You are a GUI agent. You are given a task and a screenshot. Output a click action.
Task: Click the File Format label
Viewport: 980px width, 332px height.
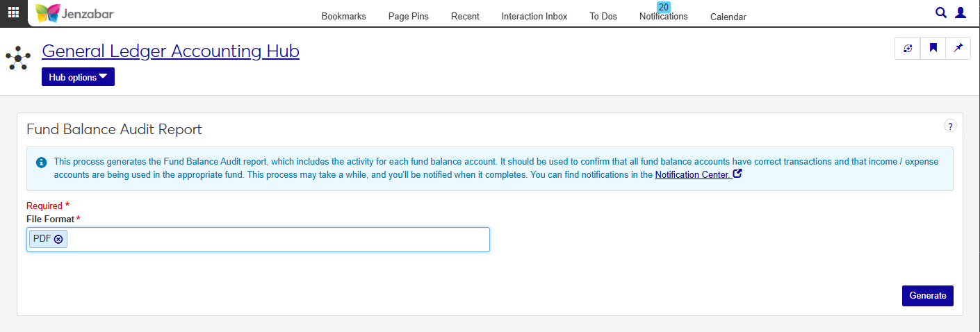click(51, 219)
